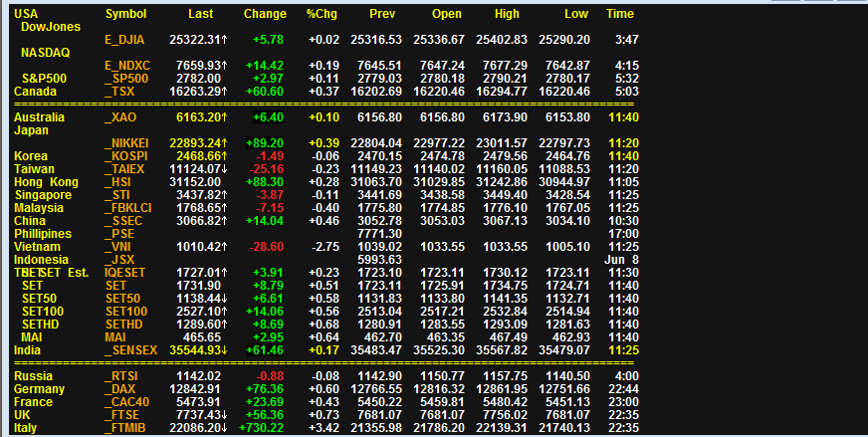Screen dimensions: 868x437
Task: Click the Time column header
Action: [620, 14]
